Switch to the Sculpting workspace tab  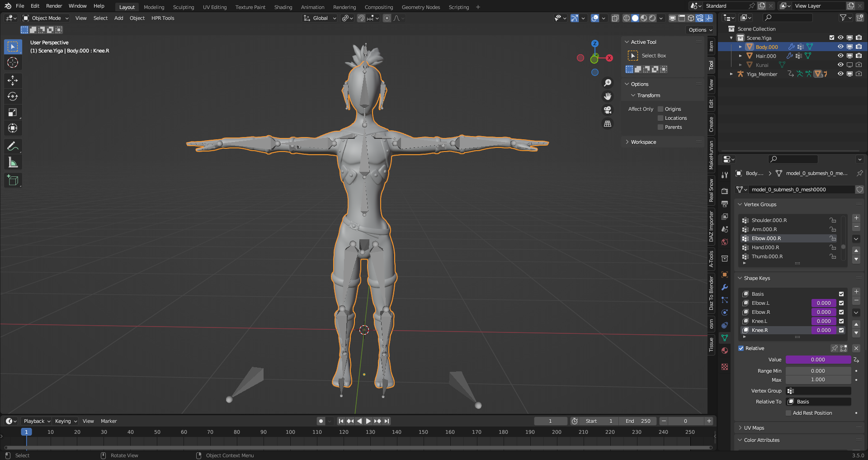(x=184, y=7)
